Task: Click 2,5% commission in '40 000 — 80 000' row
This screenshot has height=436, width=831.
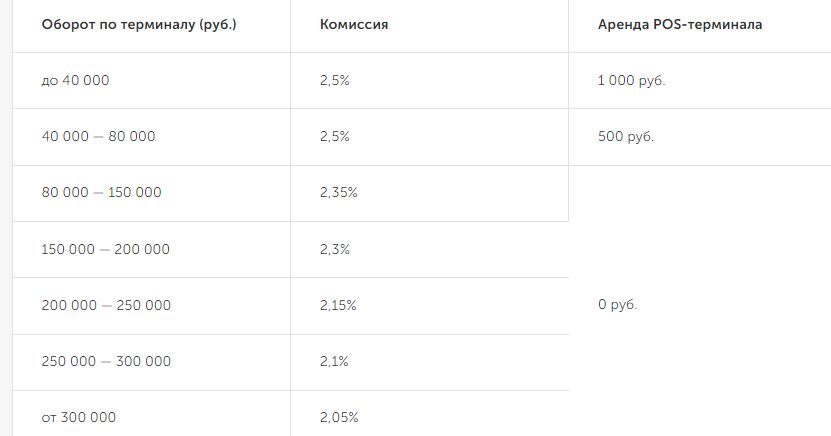Action: (x=335, y=137)
